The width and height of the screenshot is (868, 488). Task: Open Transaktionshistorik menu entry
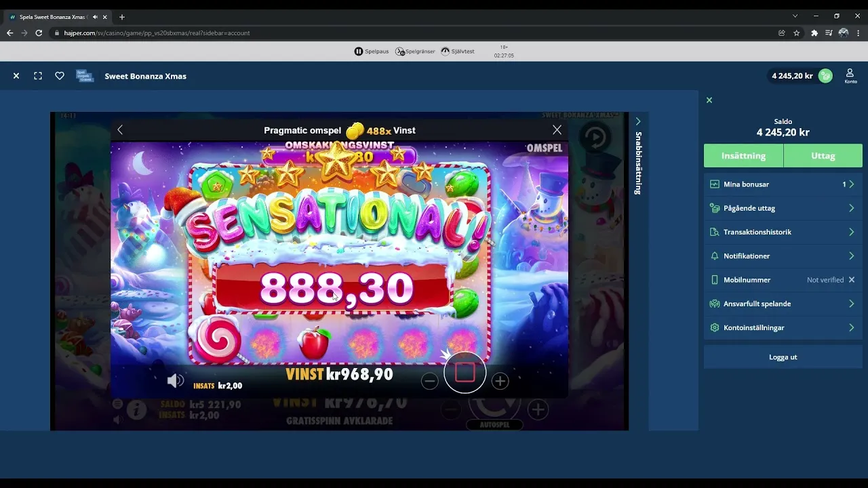coord(783,232)
